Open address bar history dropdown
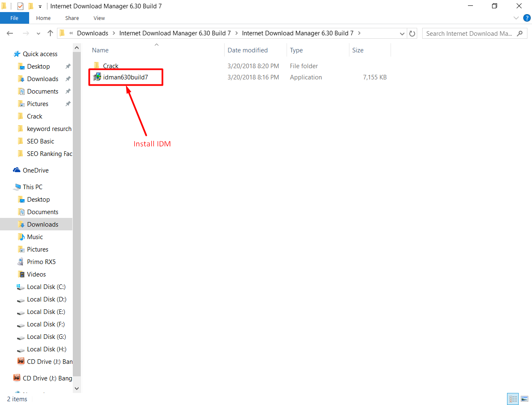 (x=402, y=34)
